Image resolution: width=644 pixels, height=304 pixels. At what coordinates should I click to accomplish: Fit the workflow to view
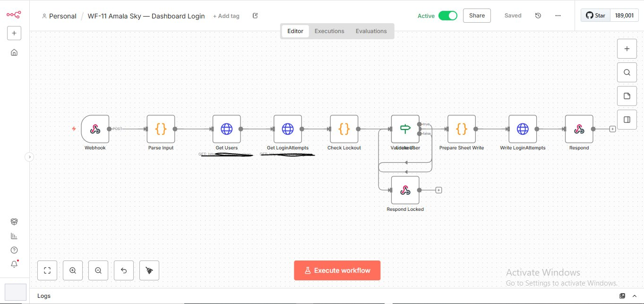(47, 270)
